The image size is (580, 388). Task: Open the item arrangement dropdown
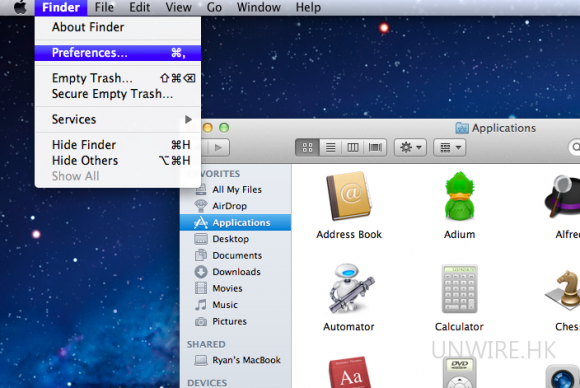[x=449, y=148]
